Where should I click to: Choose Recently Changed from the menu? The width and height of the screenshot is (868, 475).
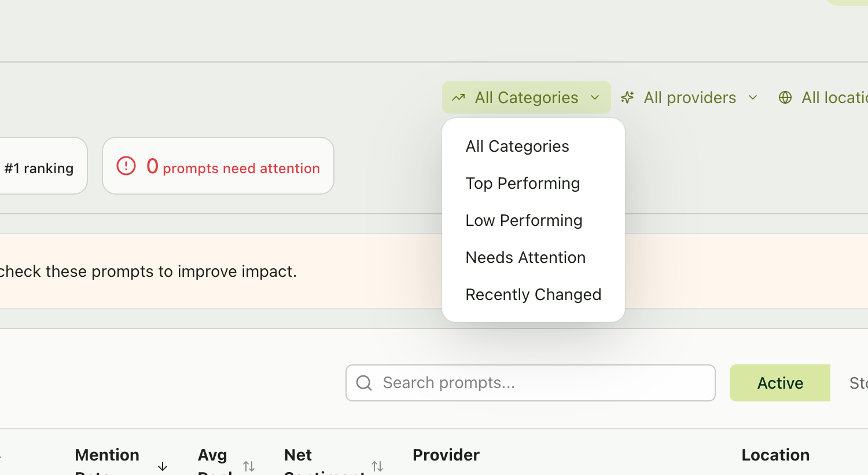coord(533,294)
